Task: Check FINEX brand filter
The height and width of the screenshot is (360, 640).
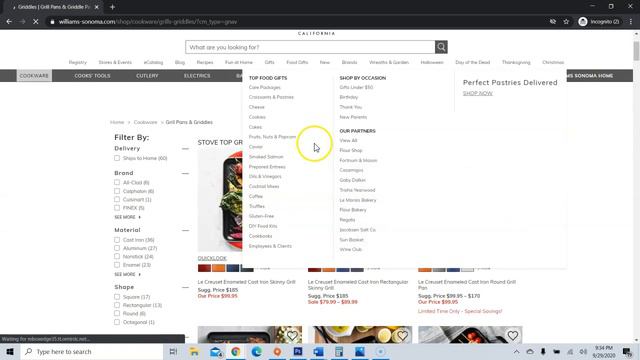Action: (x=117, y=208)
